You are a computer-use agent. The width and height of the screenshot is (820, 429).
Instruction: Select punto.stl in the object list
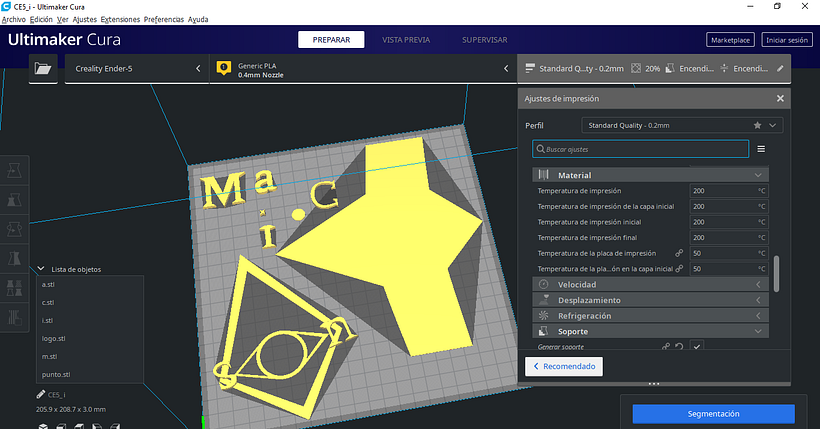click(x=56, y=375)
